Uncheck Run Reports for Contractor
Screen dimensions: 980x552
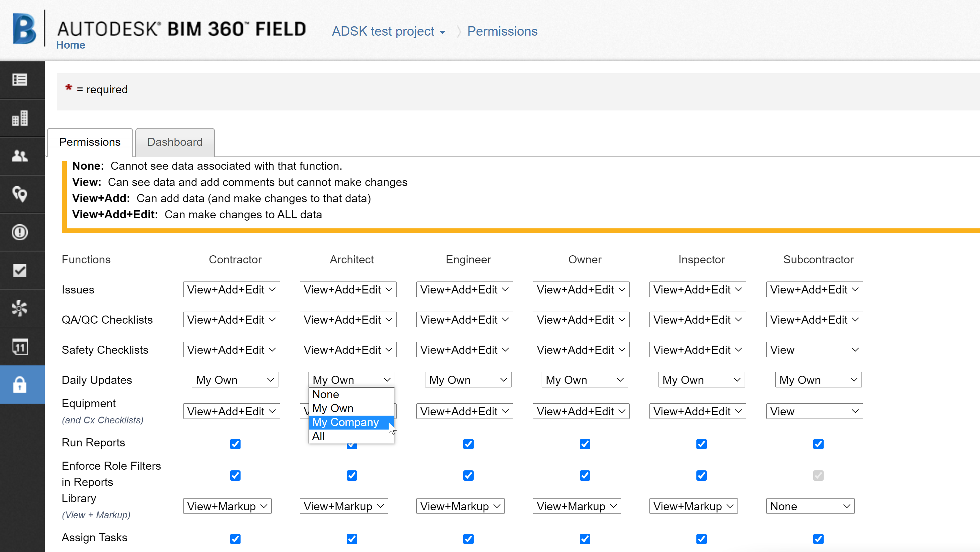(x=235, y=444)
